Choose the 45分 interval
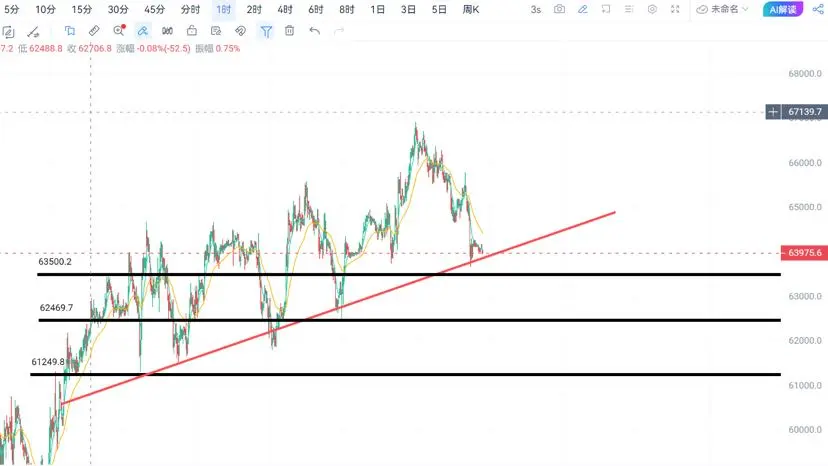 (x=154, y=10)
